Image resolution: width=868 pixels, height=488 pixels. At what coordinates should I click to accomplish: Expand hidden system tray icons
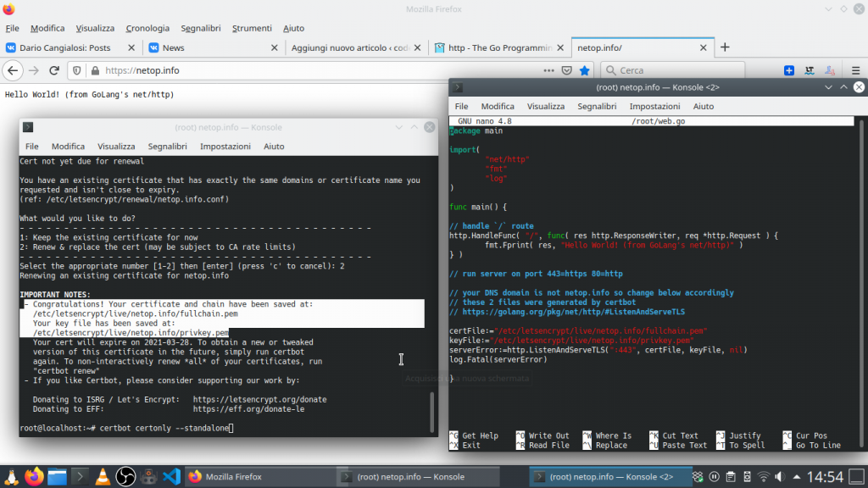pos(796,476)
